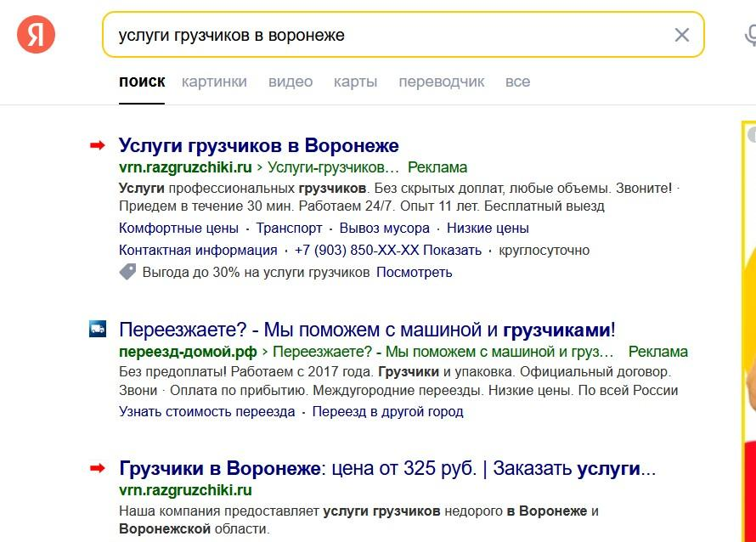Click red arrow icon beside Грузчики в Воронеже

(98, 468)
